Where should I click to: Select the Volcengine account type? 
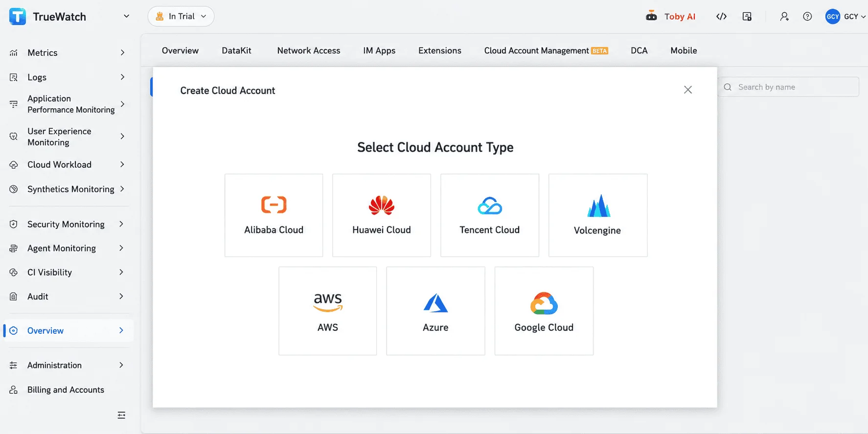[x=598, y=215]
